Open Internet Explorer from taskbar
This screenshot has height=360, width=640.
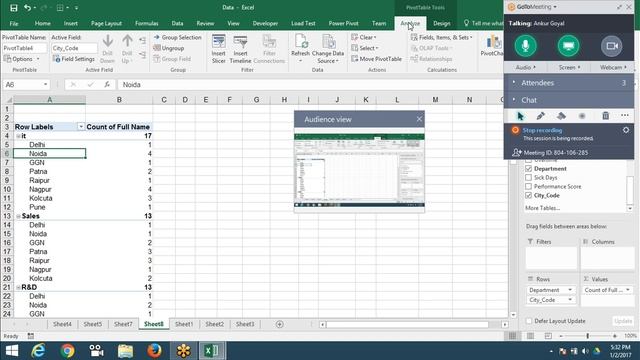[38, 351]
